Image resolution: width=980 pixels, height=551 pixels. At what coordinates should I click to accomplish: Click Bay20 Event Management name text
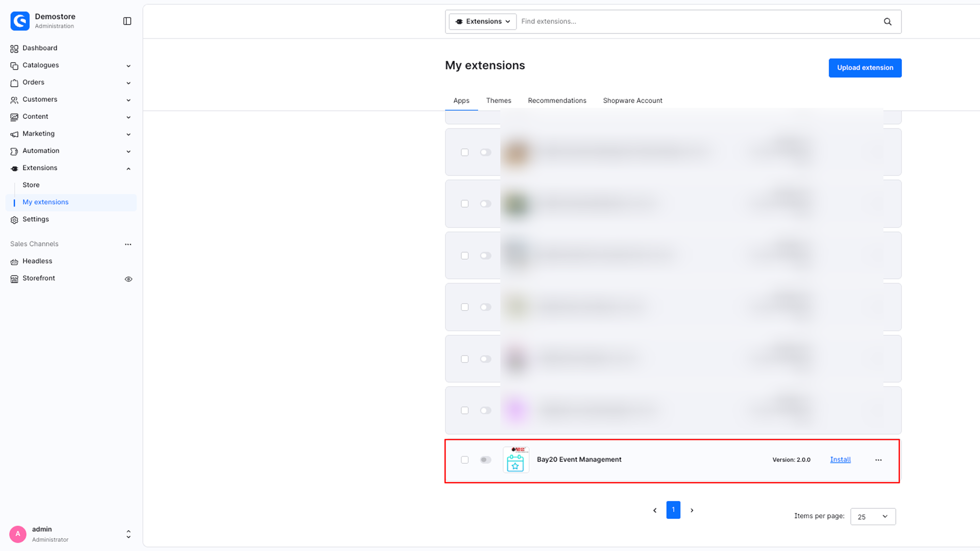[579, 460]
